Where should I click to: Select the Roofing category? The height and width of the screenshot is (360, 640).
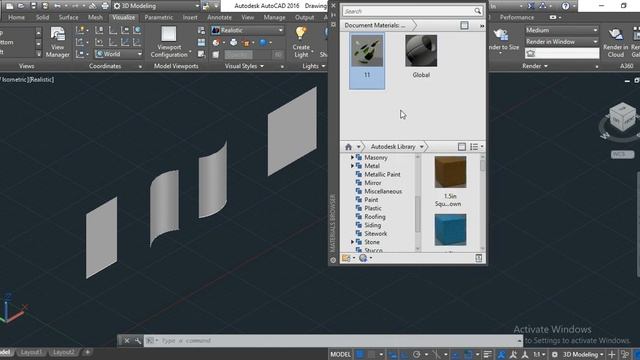[x=375, y=217]
